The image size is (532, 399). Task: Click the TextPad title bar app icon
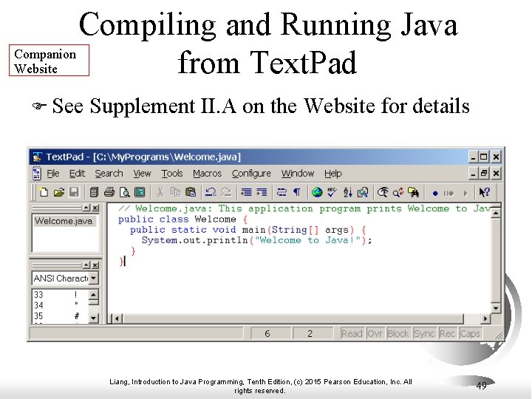37,157
